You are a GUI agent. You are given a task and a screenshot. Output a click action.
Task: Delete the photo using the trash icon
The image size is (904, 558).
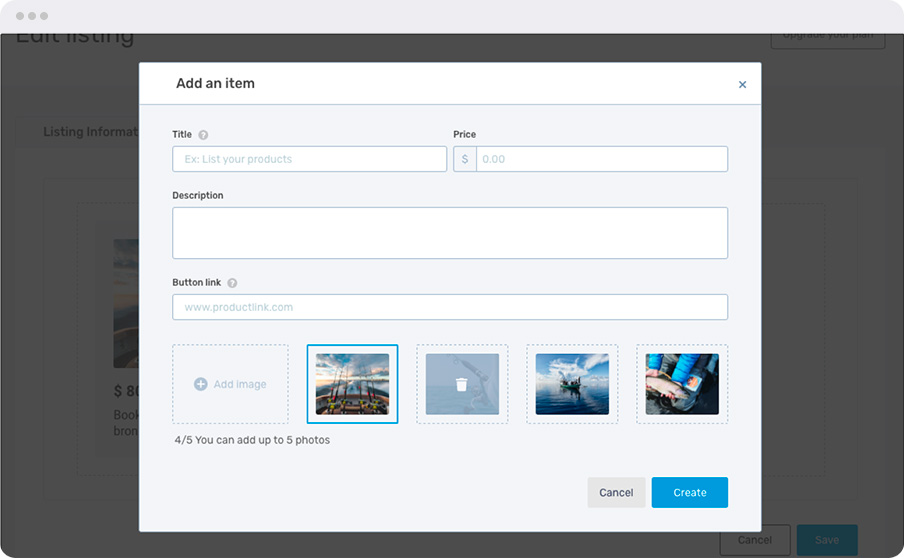[x=461, y=384]
